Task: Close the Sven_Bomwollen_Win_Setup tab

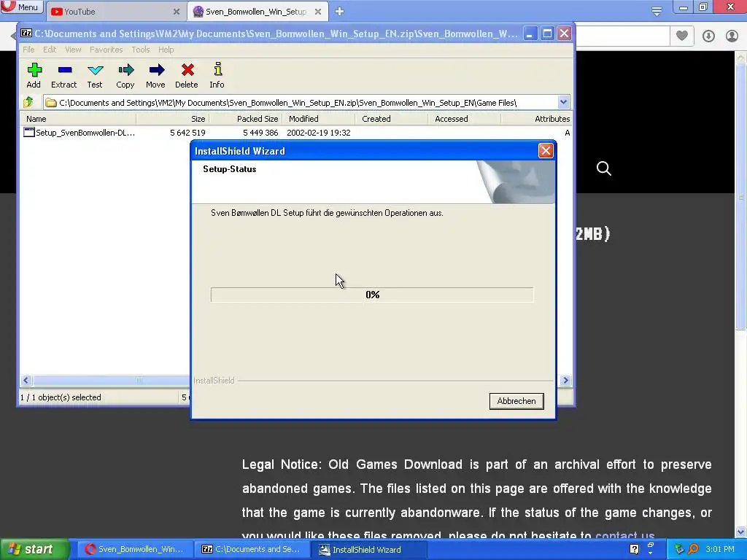Action: point(318,12)
